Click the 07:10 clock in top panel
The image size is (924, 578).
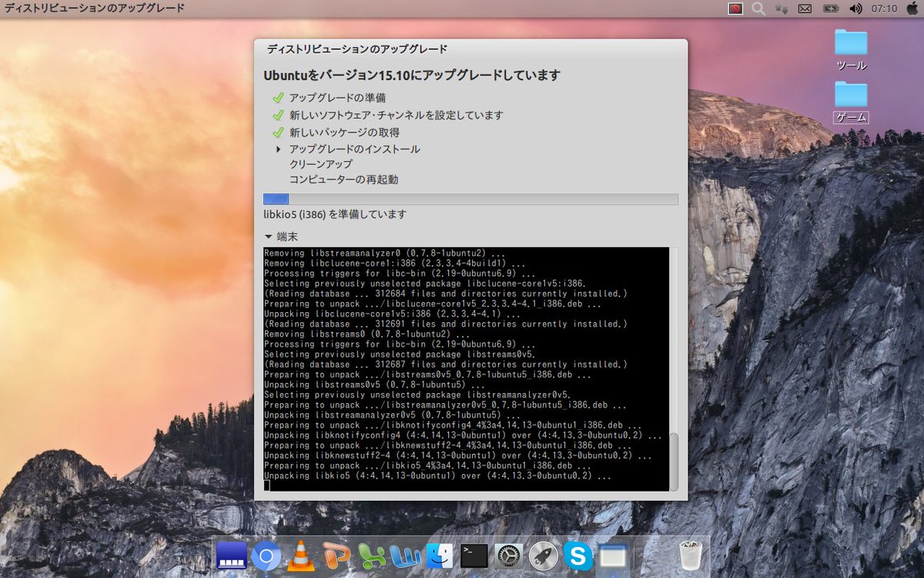coord(885,9)
